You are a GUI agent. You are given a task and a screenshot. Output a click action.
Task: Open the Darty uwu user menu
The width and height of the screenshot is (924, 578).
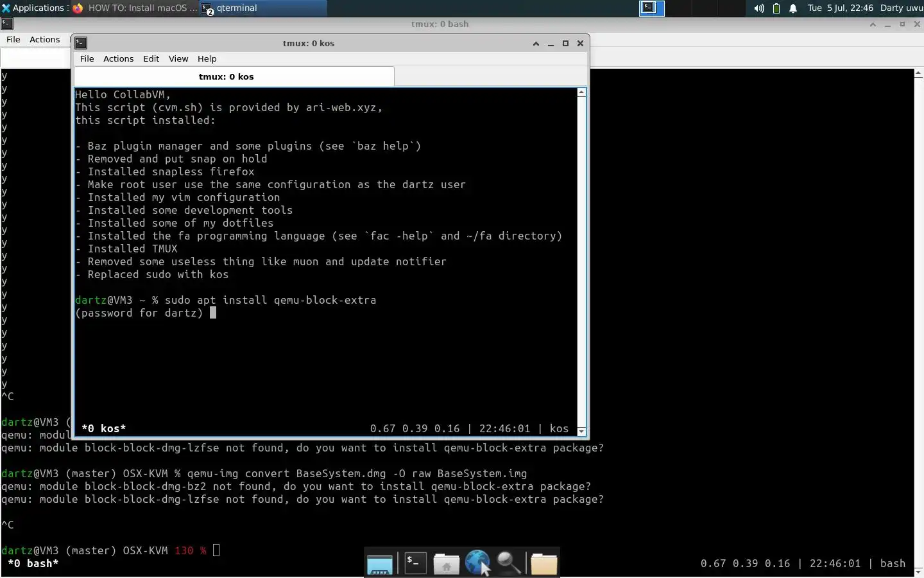902,8
